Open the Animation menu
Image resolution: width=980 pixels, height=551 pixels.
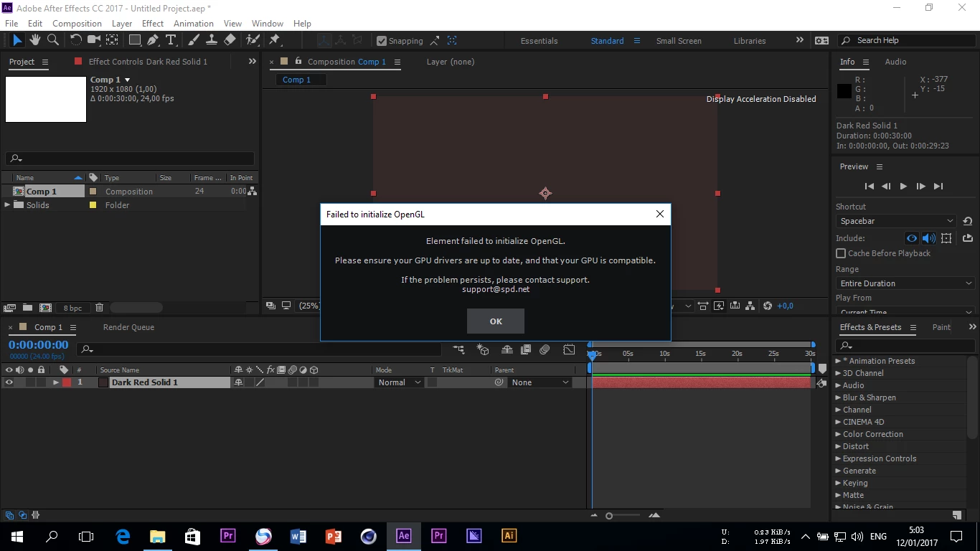pyautogui.click(x=194, y=23)
